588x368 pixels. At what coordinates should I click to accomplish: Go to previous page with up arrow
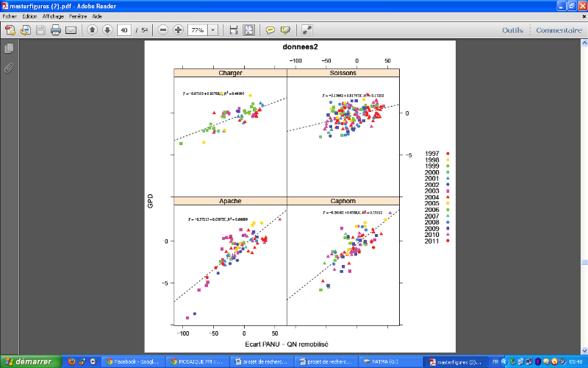(92, 30)
